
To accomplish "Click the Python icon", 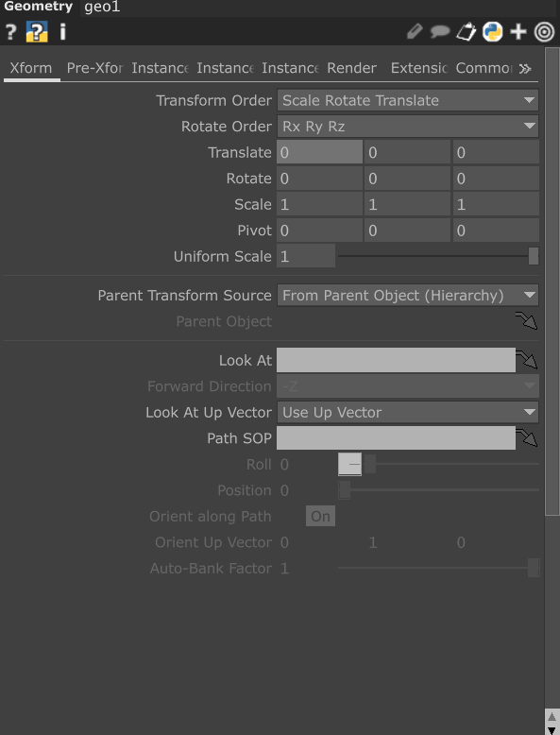I will (493, 32).
